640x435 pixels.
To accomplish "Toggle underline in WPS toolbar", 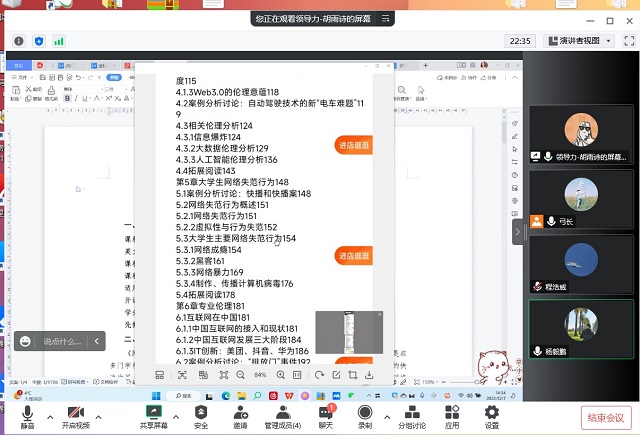I will pos(85,98).
